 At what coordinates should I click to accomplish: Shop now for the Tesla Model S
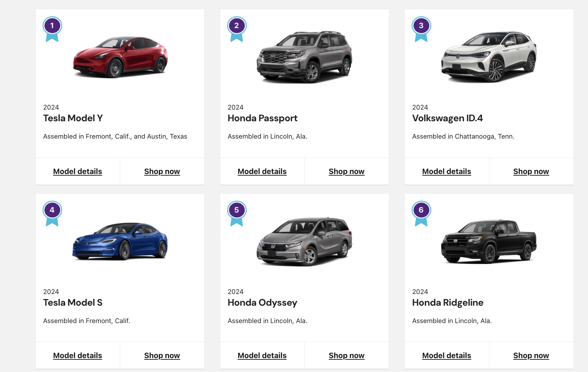click(x=162, y=356)
